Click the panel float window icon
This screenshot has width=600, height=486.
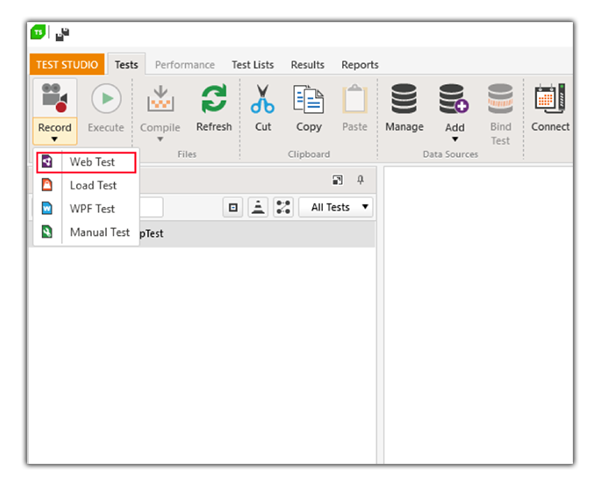click(x=338, y=180)
